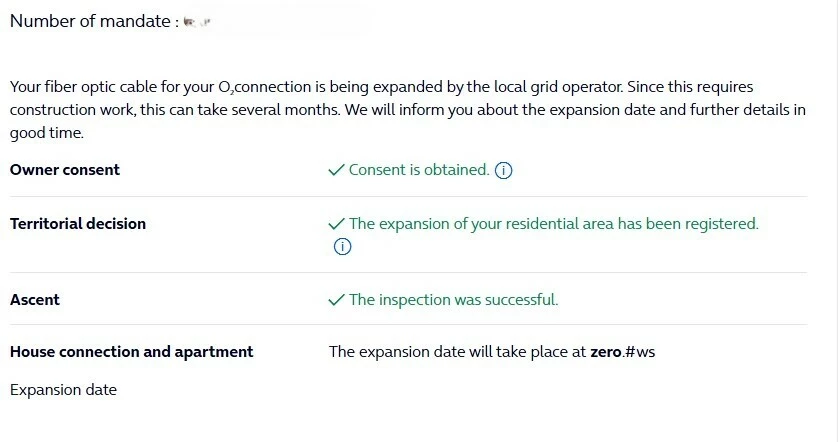Select the Ascent row label
The width and height of the screenshot is (840, 442).
(x=35, y=300)
